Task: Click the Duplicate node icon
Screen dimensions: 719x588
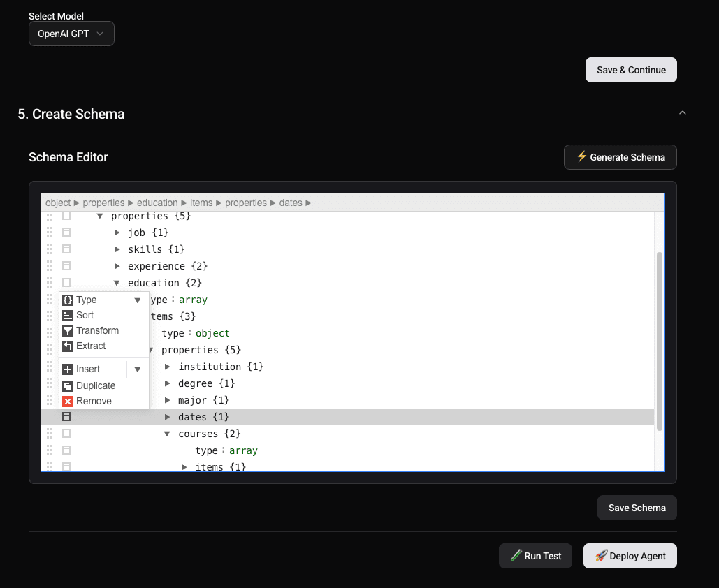Action: coord(67,385)
